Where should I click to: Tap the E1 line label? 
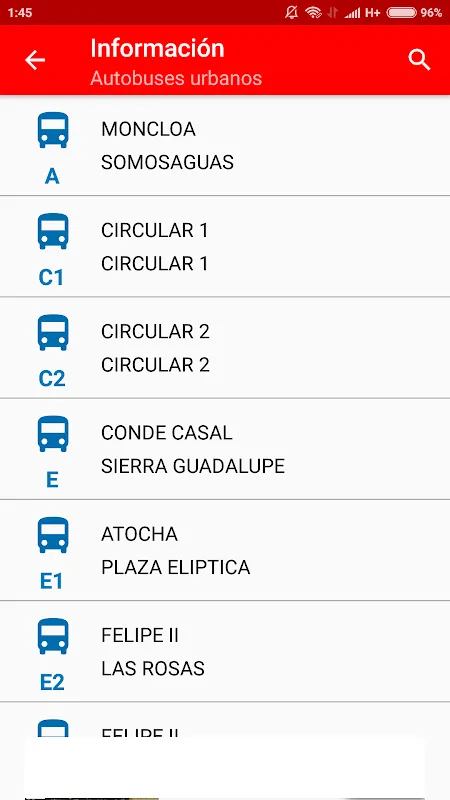pyautogui.click(x=52, y=581)
